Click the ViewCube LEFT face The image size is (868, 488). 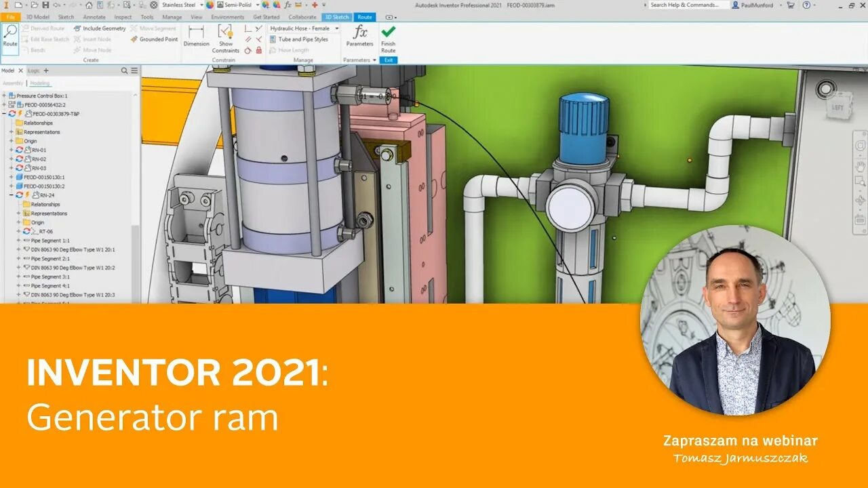(x=837, y=106)
